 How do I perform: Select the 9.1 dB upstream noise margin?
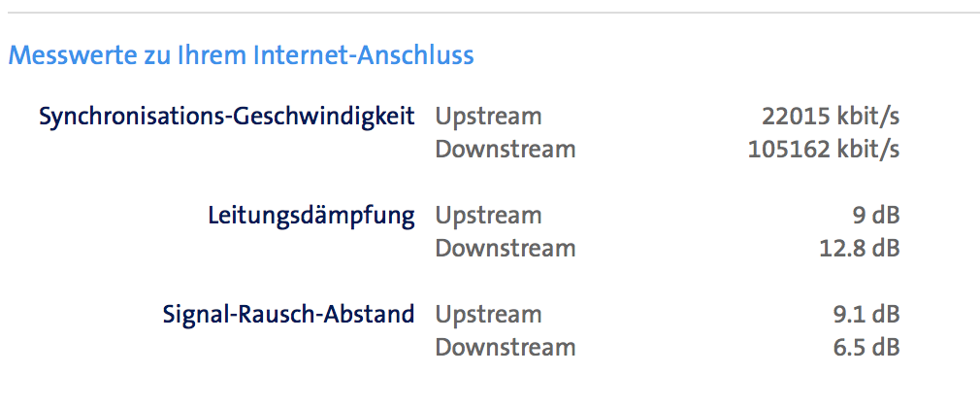coord(866,315)
